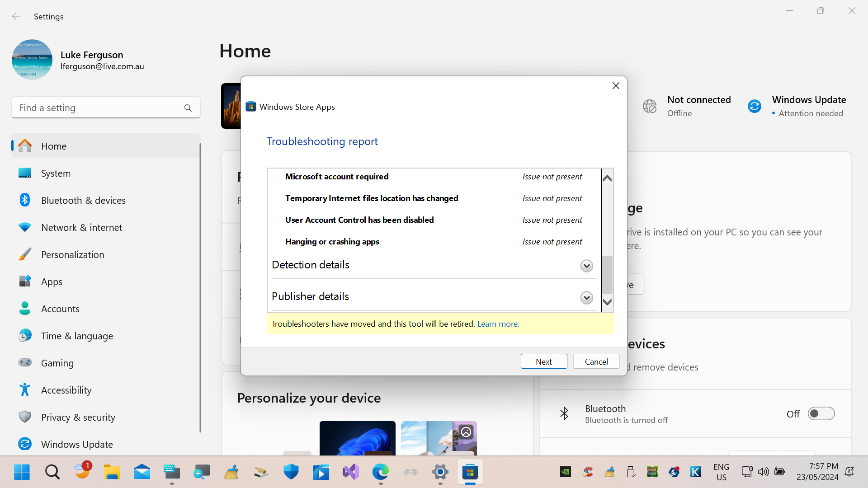
Task: Open Accounts settings
Action: click(106, 309)
